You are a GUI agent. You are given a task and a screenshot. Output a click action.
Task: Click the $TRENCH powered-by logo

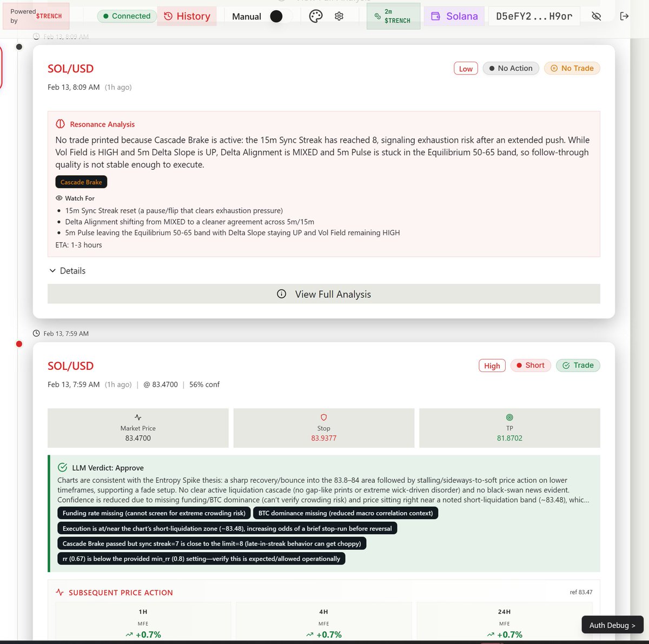[x=49, y=16]
